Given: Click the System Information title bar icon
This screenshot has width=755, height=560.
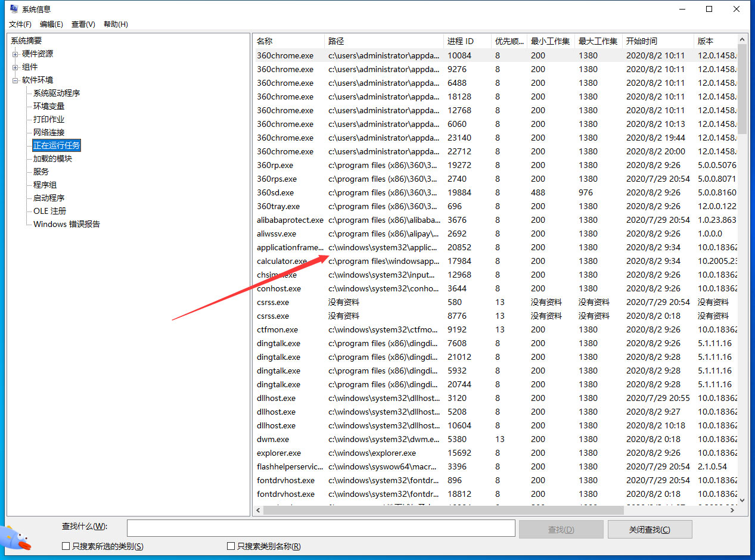Looking at the screenshot, I should tap(14, 9).
